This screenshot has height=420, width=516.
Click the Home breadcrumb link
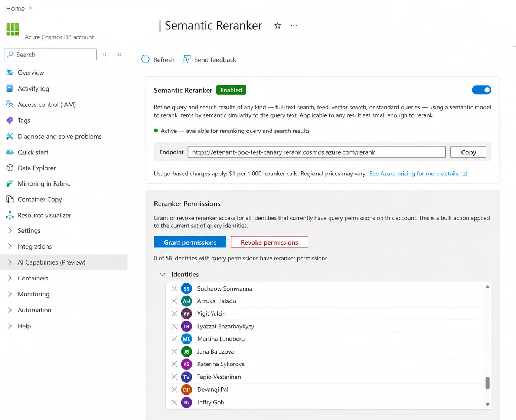[x=15, y=8]
